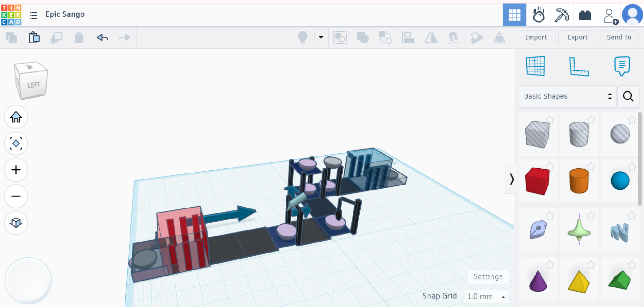
Task: Switch to 3D design grid view
Action: (x=514, y=15)
